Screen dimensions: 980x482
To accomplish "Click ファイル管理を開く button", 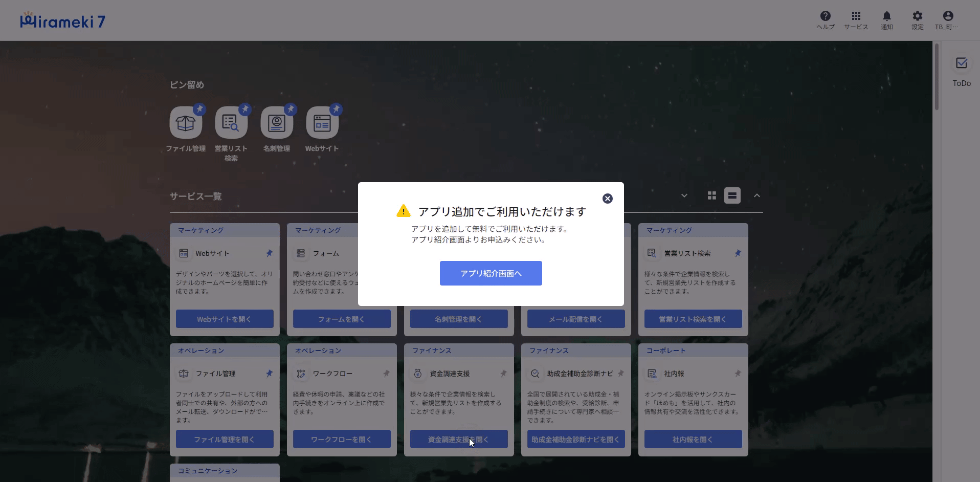I will click(x=225, y=439).
